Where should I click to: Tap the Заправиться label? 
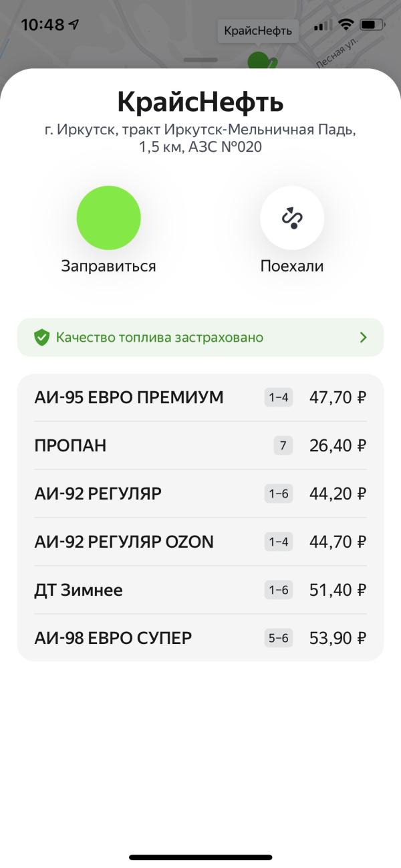click(109, 266)
